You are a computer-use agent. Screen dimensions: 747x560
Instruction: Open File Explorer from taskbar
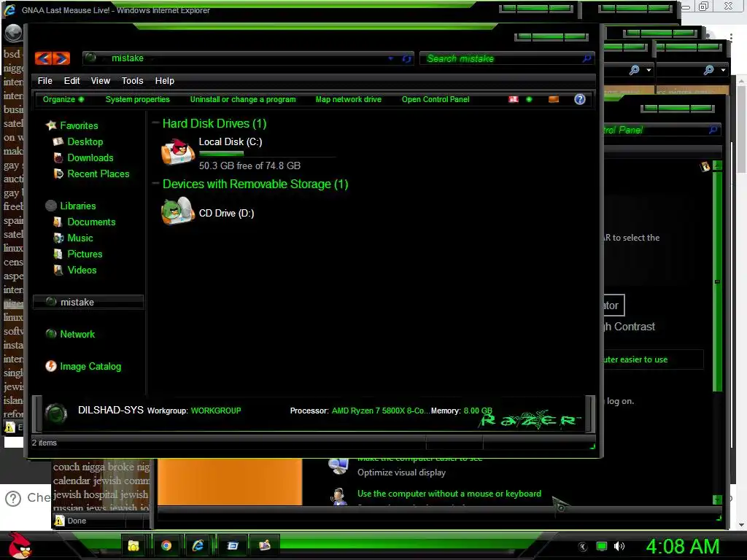coord(133,545)
